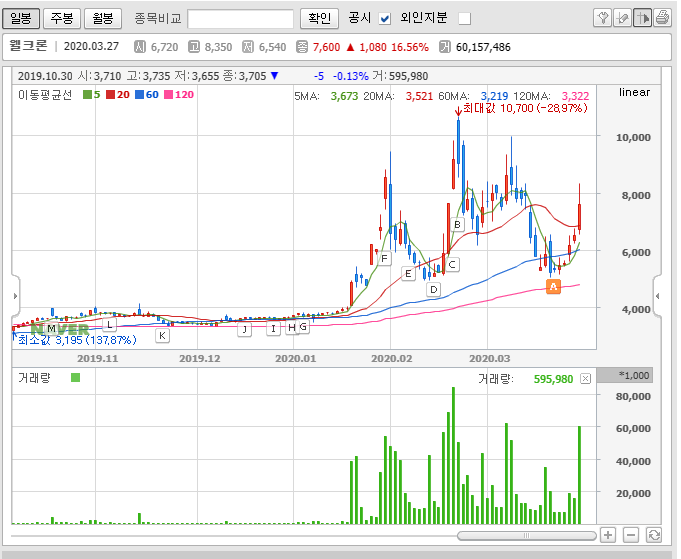The image size is (681, 559).
Task: Close the volume panel with X
Action: (x=585, y=379)
